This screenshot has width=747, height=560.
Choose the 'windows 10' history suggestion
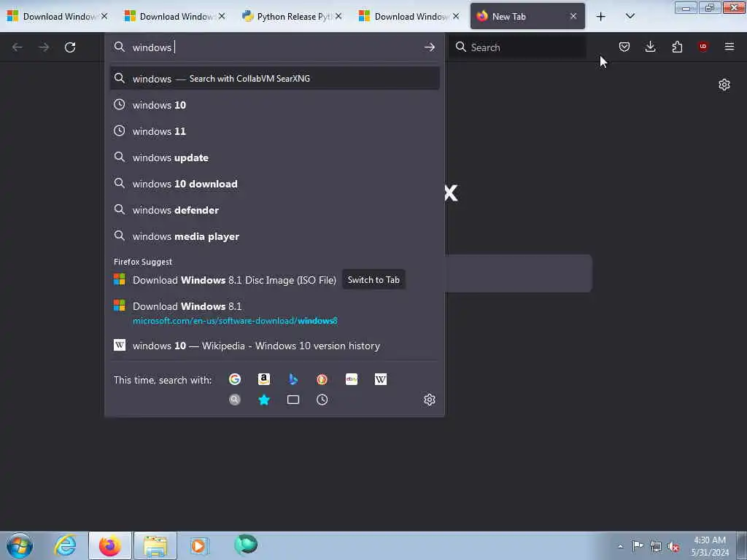(x=274, y=105)
